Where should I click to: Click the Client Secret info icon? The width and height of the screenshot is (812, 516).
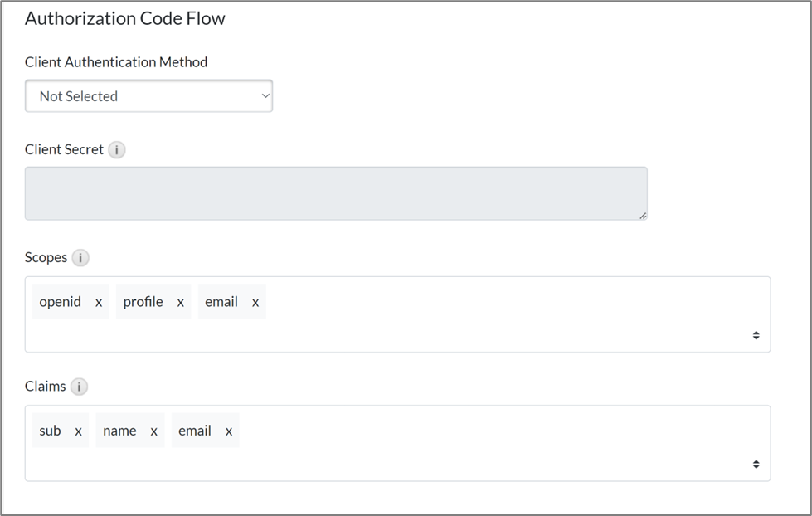coord(117,149)
